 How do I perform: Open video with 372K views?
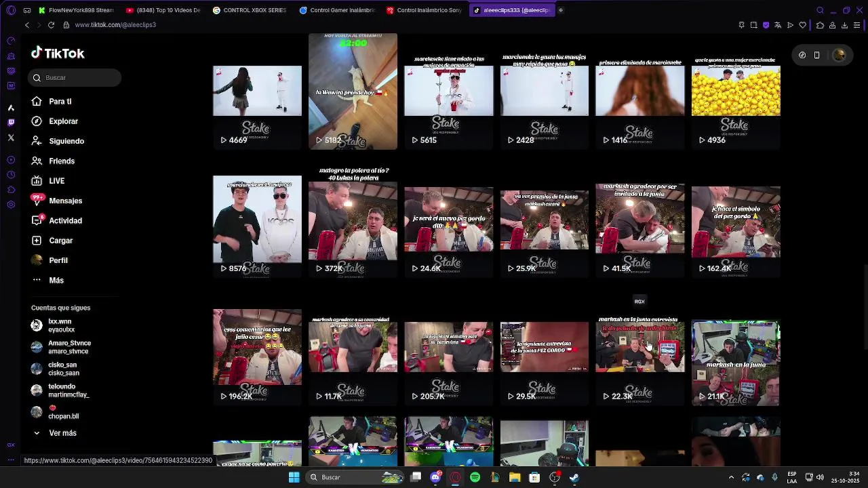353,220
